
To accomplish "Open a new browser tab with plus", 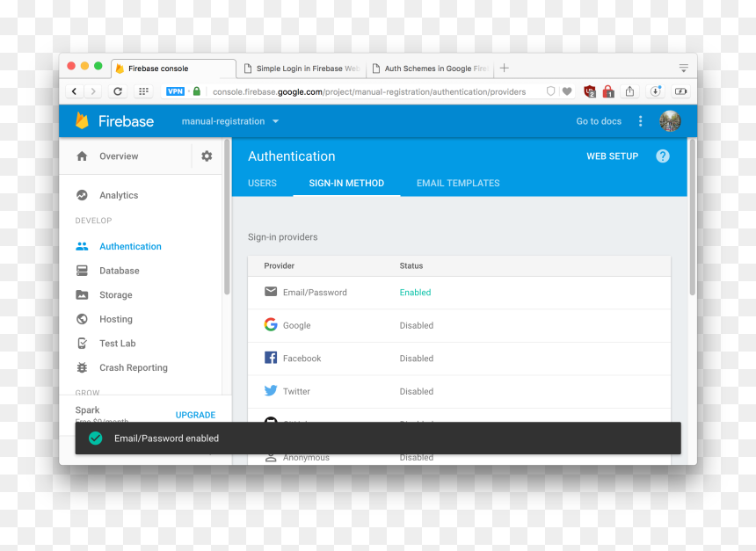I will [x=505, y=68].
